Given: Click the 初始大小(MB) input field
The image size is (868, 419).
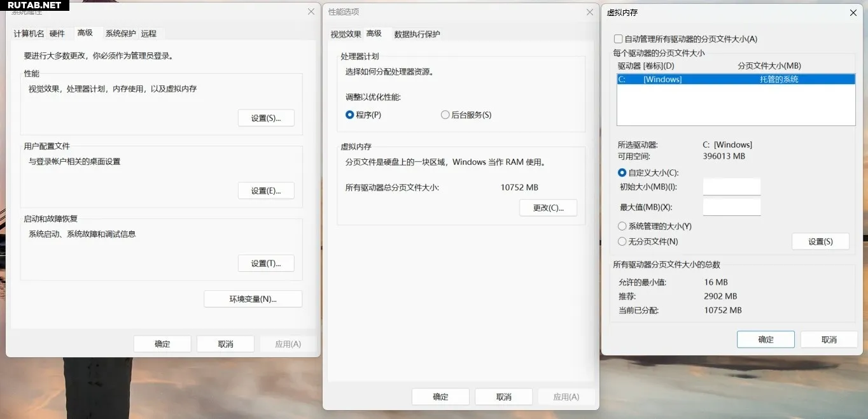Looking at the screenshot, I should [731, 187].
